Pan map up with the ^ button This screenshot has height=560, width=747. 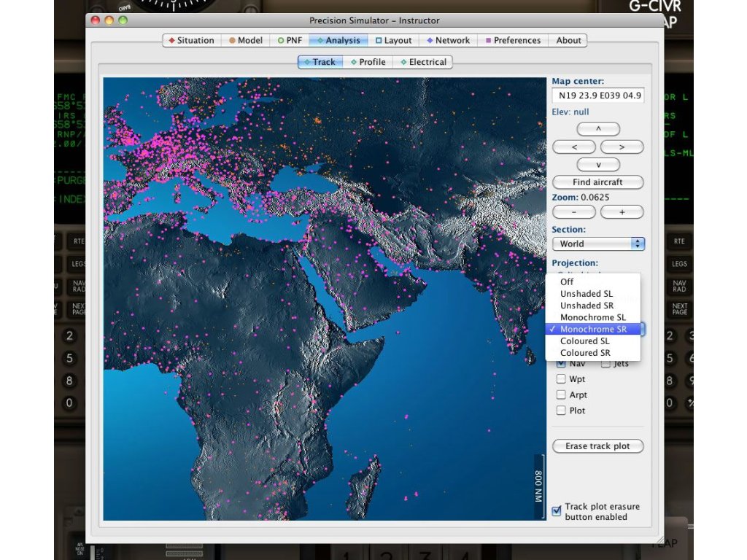pos(598,128)
